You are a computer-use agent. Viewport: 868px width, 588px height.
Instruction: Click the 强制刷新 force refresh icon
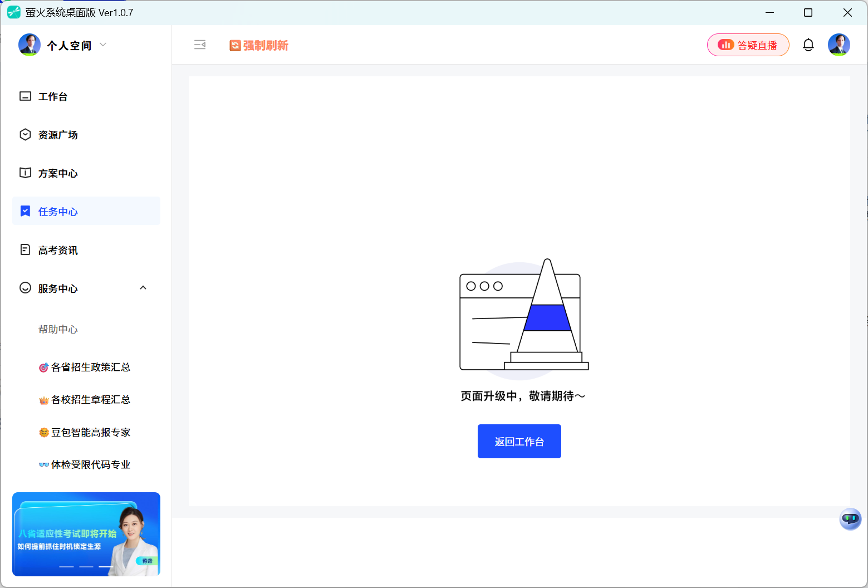235,45
